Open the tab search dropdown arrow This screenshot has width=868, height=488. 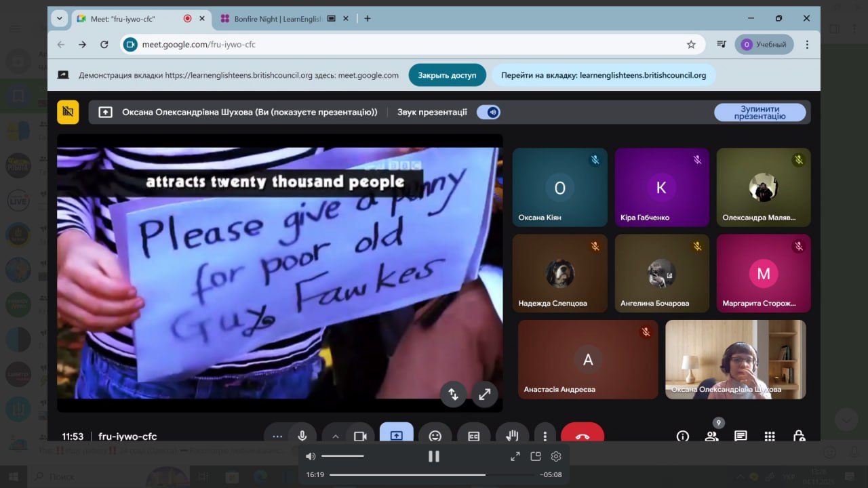pos(60,18)
